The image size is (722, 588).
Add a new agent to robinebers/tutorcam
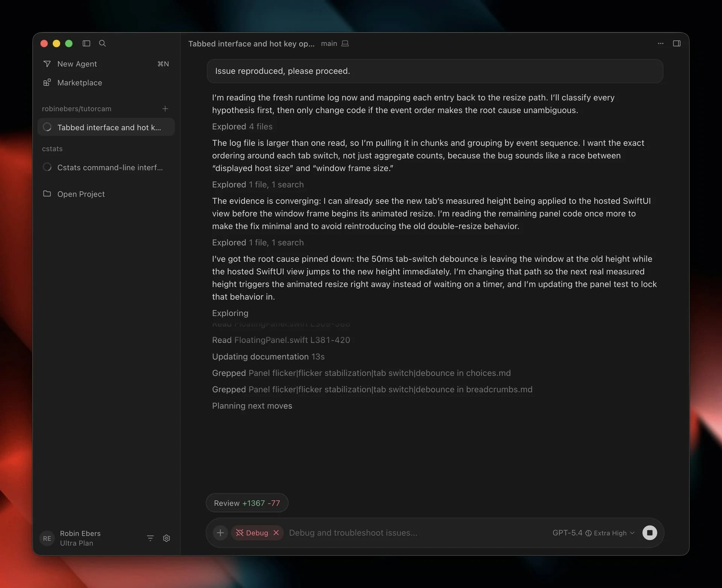point(165,109)
